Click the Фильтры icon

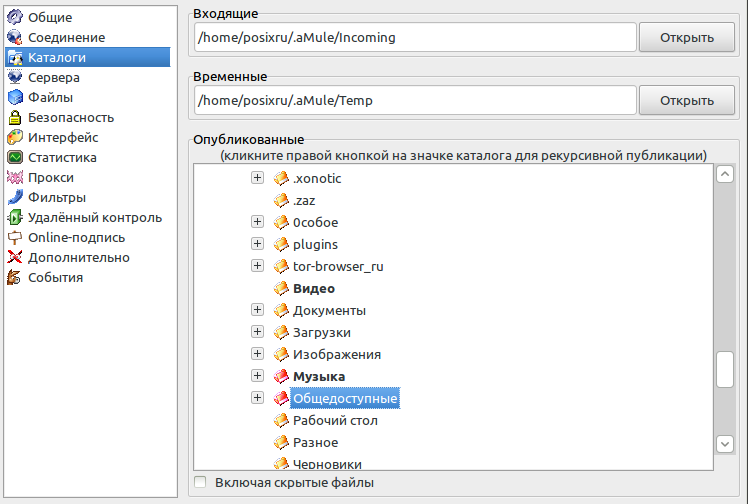(x=15, y=197)
